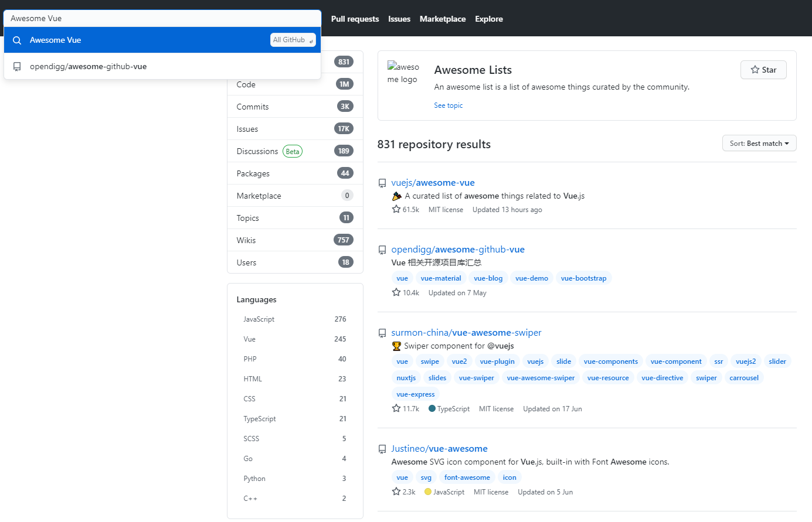Click repo icon next to vue-awesome-swiper result
The width and height of the screenshot is (812, 522).
382,333
